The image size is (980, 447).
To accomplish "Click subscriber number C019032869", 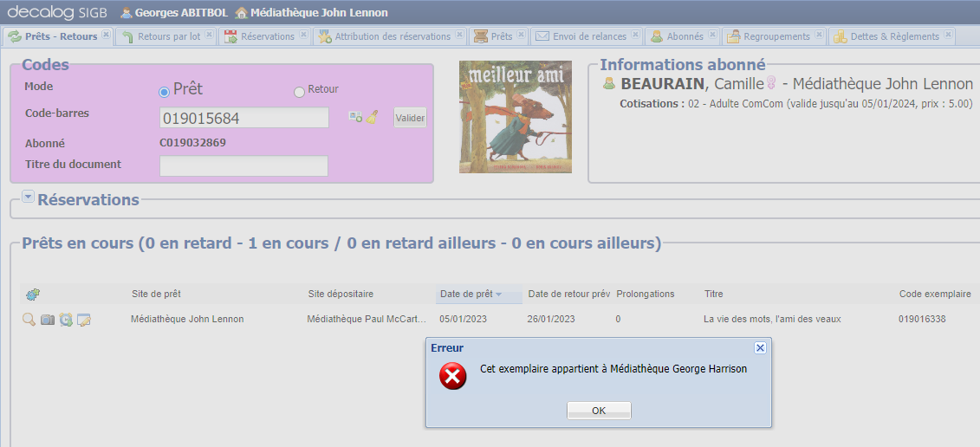I will 192,143.
